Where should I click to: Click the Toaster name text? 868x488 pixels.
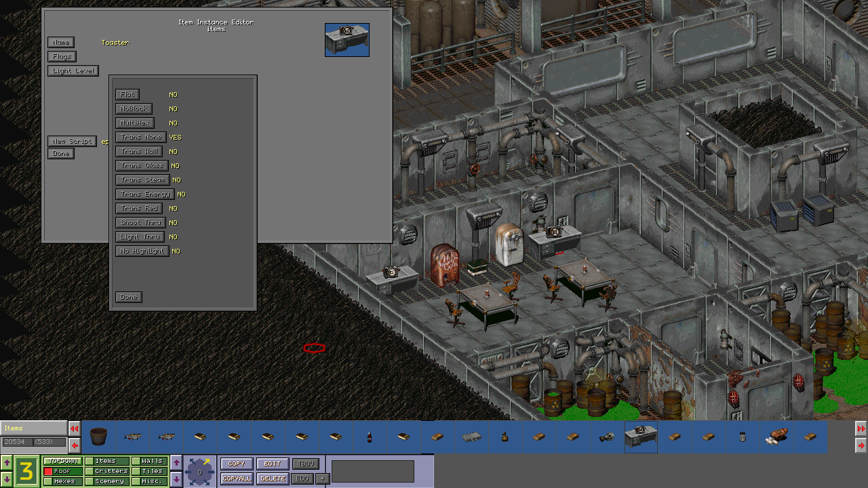coord(115,43)
